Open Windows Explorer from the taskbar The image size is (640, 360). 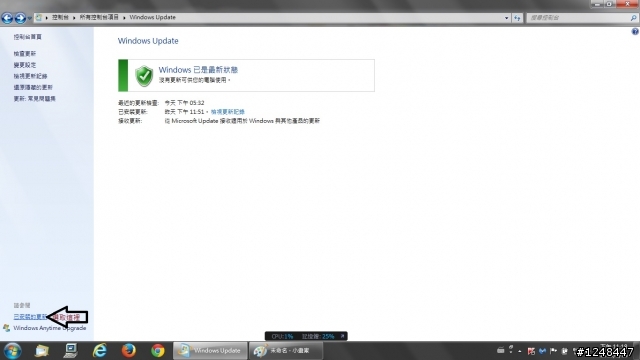(42, 351)
